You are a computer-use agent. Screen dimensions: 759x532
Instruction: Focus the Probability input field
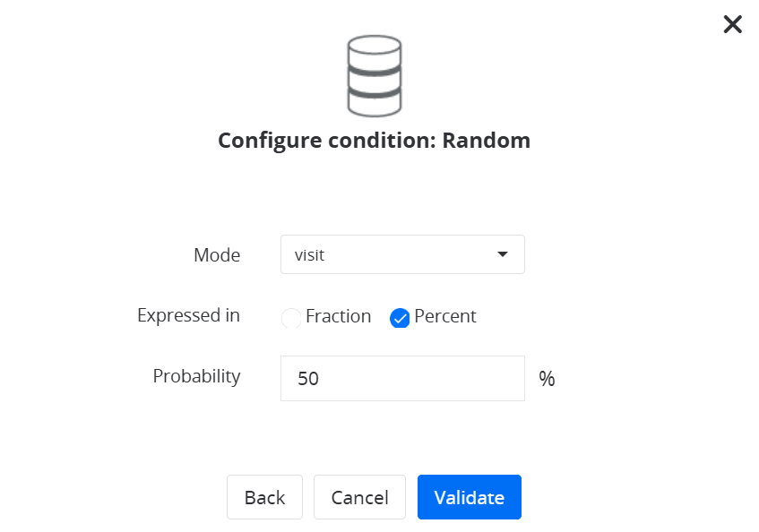[402, 378]
